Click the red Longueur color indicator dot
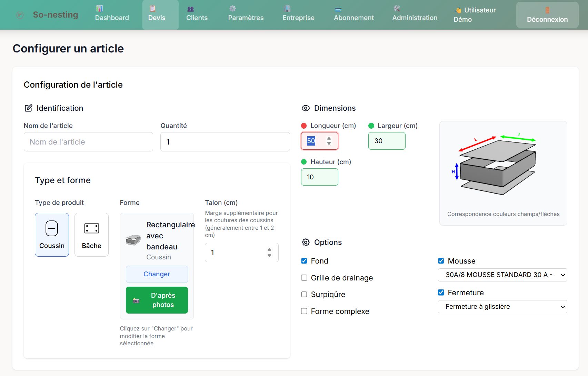588x376 pixels. click(304, 126)
